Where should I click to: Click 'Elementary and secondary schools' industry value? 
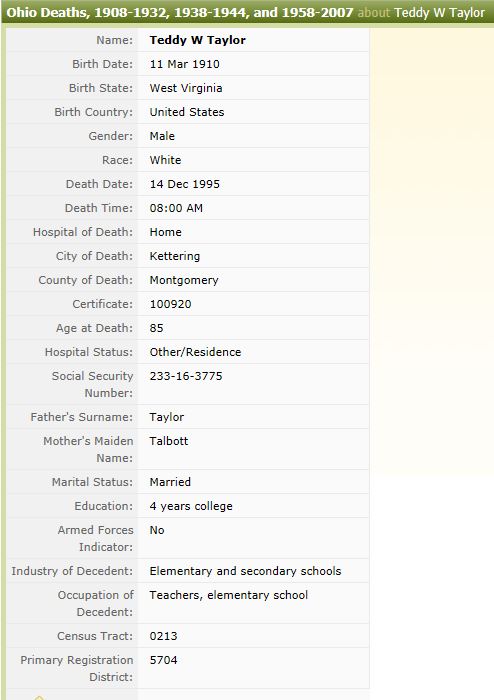[x=245, y=571]
